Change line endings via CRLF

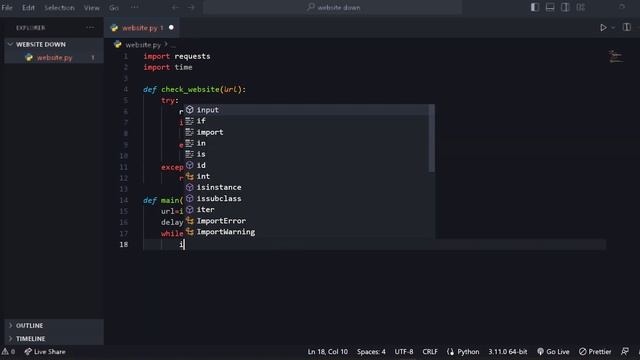[x=430, y=351]
